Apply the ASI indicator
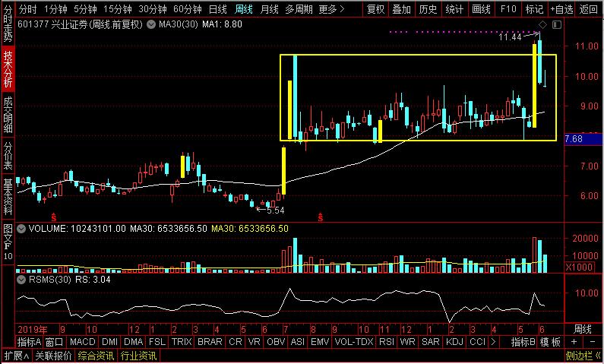 (x=298, y=342)
